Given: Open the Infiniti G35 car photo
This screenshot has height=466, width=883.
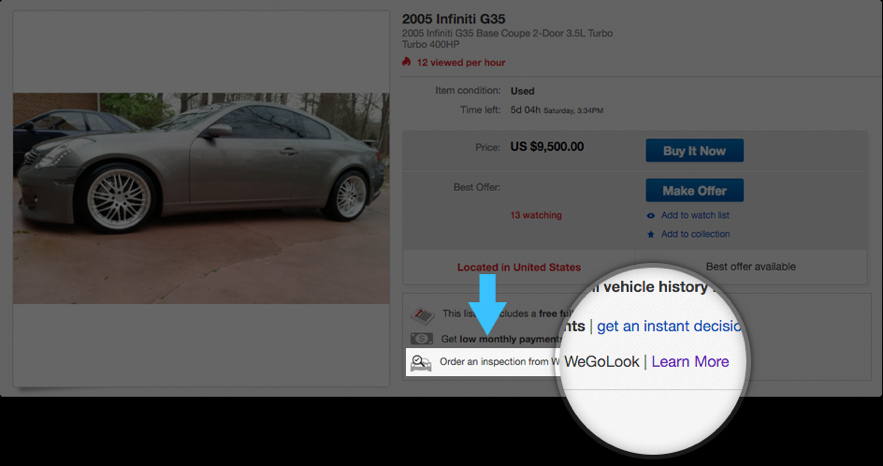Looking at the screenshot, I should click(201, 198).
